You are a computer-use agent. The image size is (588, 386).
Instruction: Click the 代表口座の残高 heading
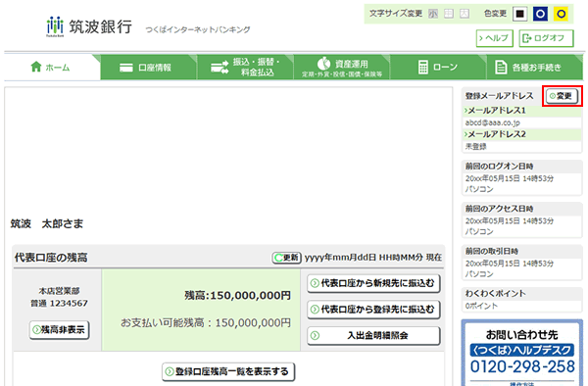click(51, 258)
